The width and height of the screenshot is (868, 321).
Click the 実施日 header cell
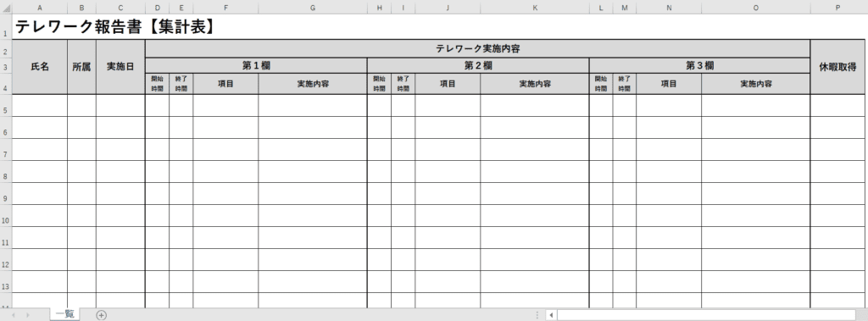[x=120, y=66]
